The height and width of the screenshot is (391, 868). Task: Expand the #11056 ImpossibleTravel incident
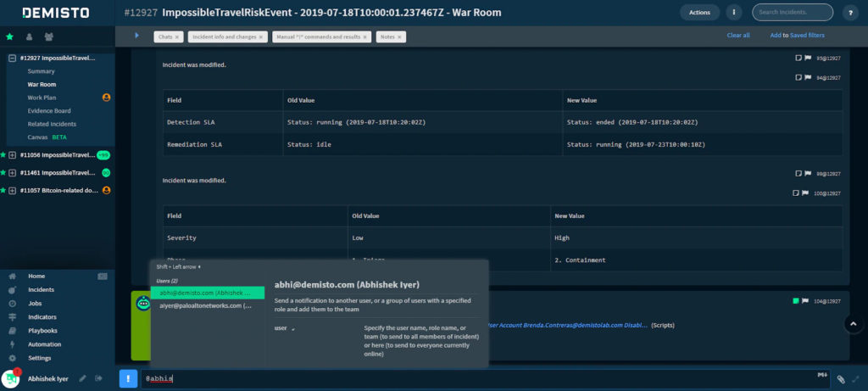tap(13, 155)
